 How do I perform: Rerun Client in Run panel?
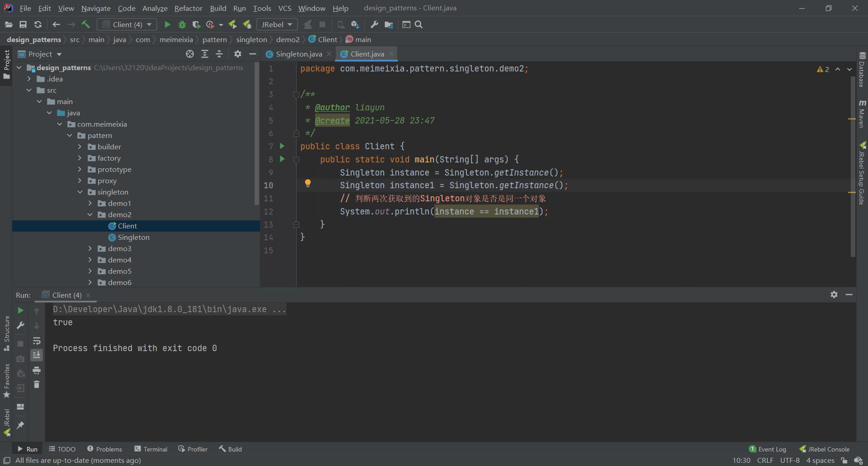20,310
